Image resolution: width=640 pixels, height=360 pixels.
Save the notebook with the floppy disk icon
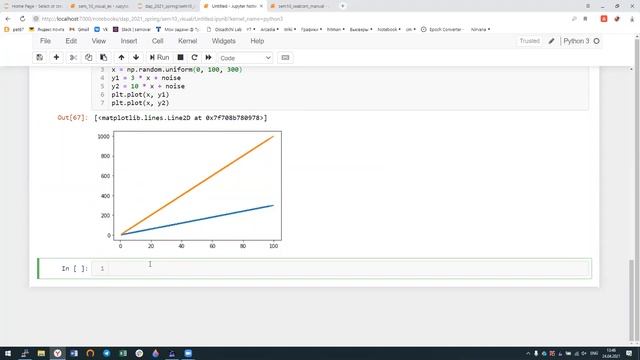(40, 58)
